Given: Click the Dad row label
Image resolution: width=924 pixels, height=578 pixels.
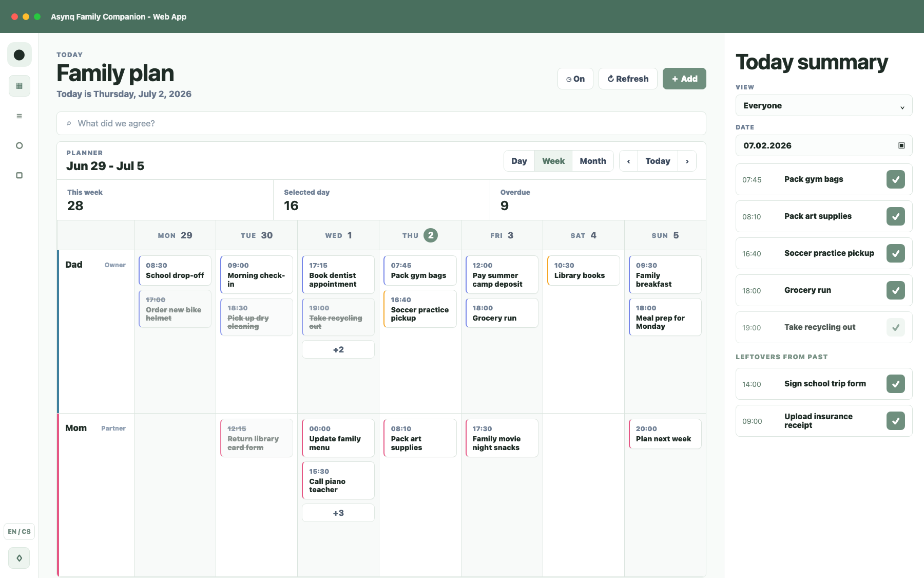Looking at the screenshot, I should point(74,265).
